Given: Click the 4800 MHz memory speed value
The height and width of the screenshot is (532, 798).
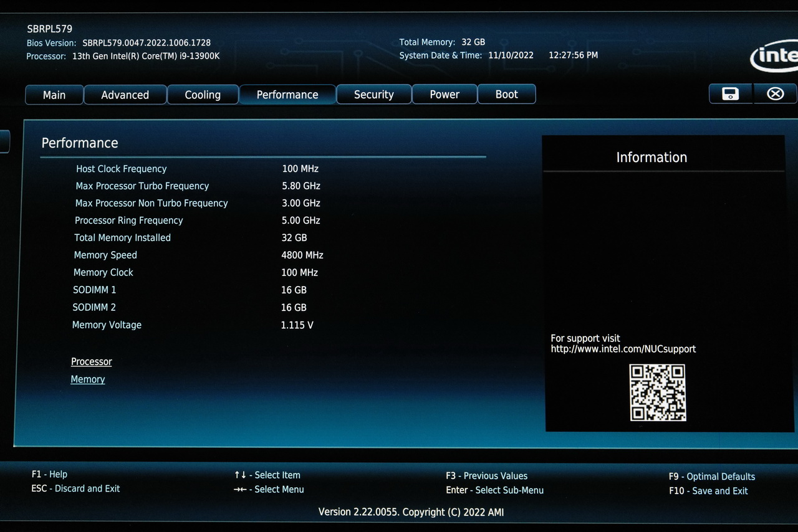Looking at the screenshot, I should pyautogui.click(x=302, y=255).
